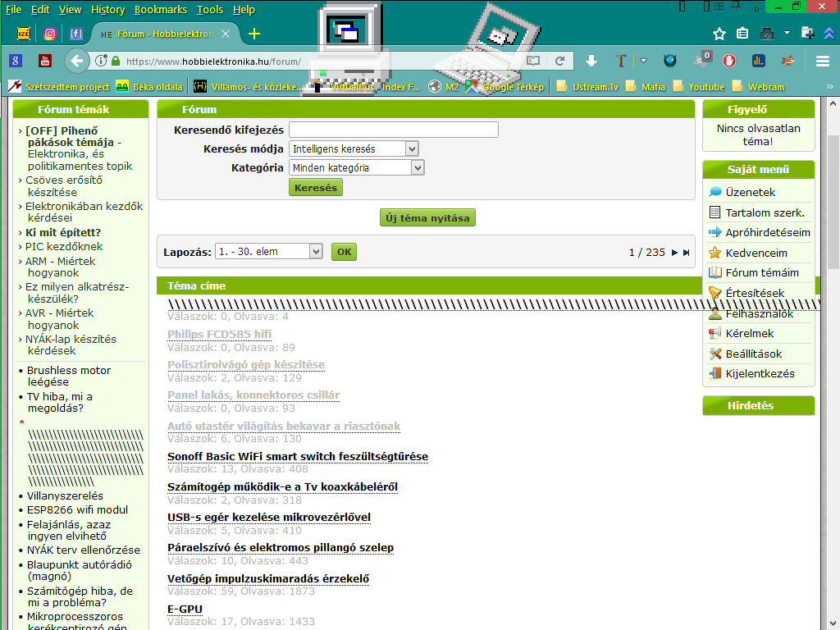Open the Edit menu
840x630 pixels.
point(40,10)
